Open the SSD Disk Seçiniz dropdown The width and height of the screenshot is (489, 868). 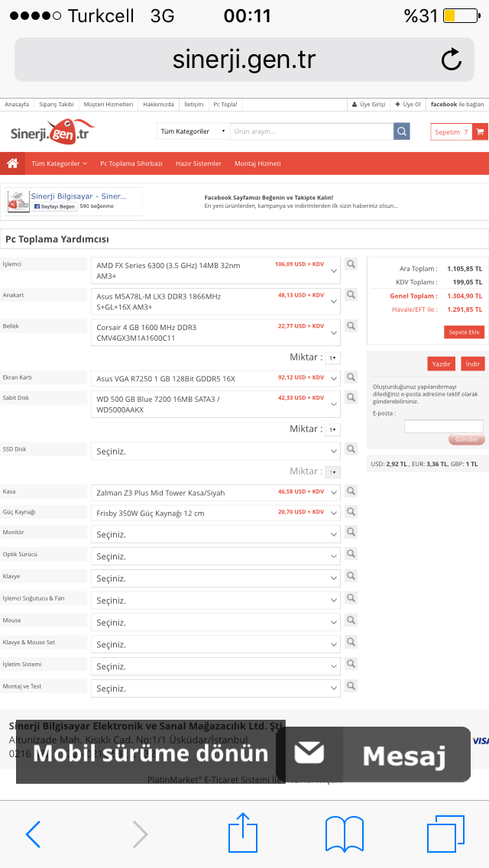(x=215, y=451)
